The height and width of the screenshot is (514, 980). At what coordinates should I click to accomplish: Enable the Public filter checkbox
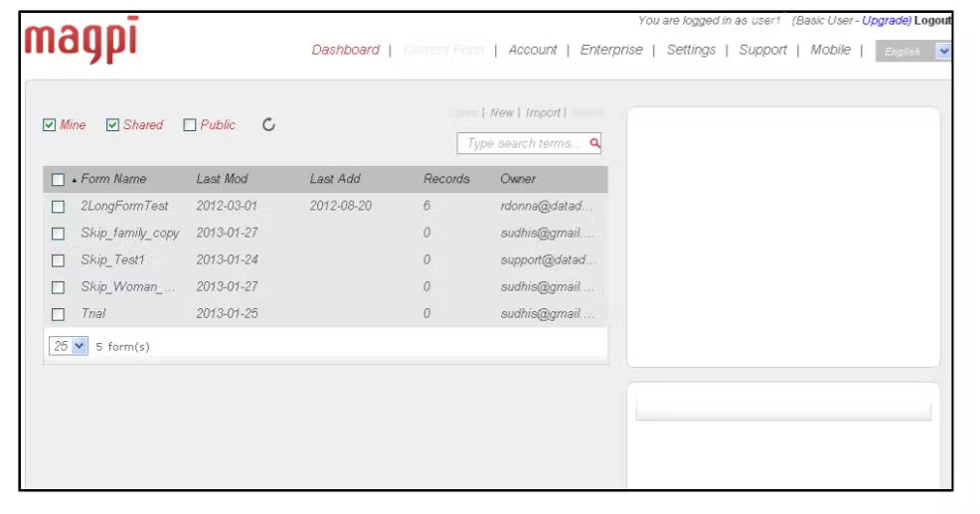point(190,125)
